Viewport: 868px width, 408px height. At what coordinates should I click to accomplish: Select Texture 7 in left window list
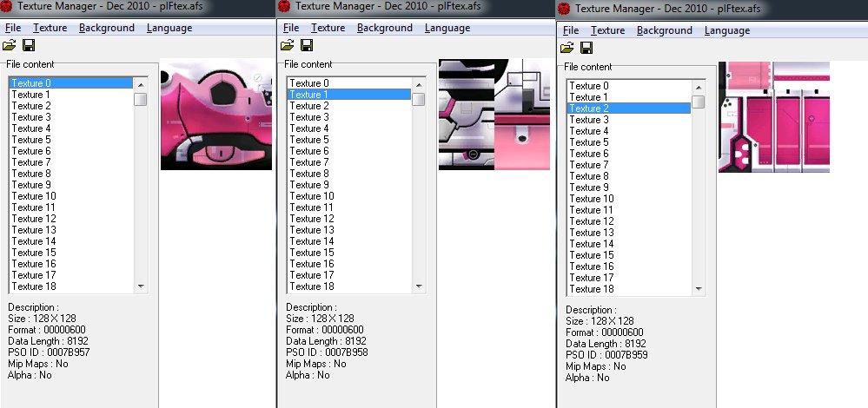click(71, 162)
